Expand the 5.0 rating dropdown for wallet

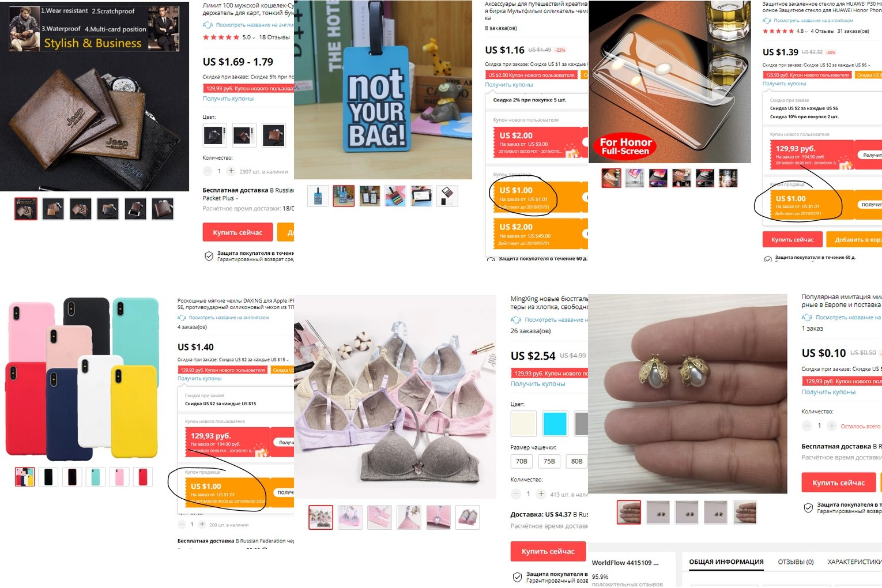coord(254,38)
